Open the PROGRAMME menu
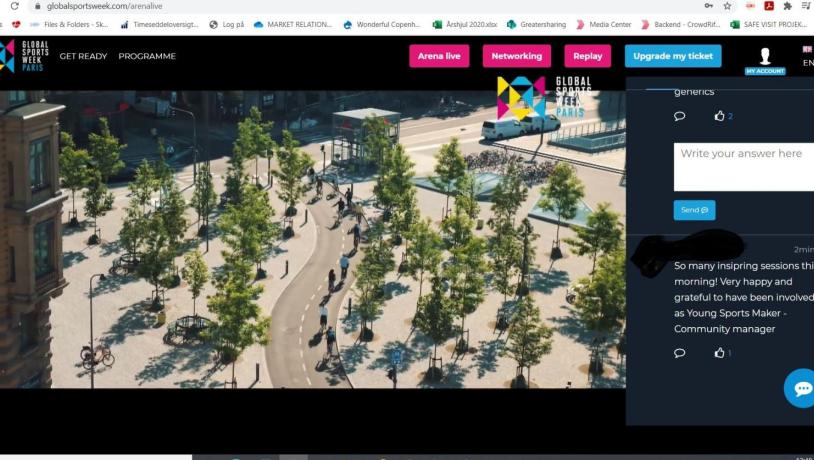The image size is (814, 460). pyautogui.click(x=147, y=56)
